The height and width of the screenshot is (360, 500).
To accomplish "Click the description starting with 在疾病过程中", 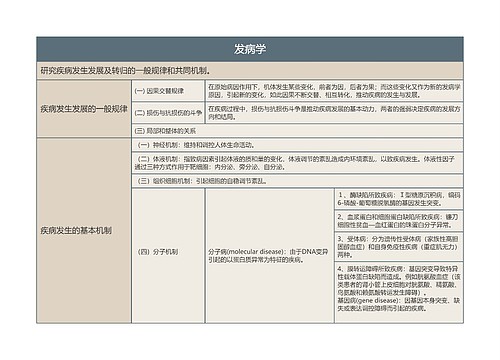I will pyautogui.click(x=334, y=113).
